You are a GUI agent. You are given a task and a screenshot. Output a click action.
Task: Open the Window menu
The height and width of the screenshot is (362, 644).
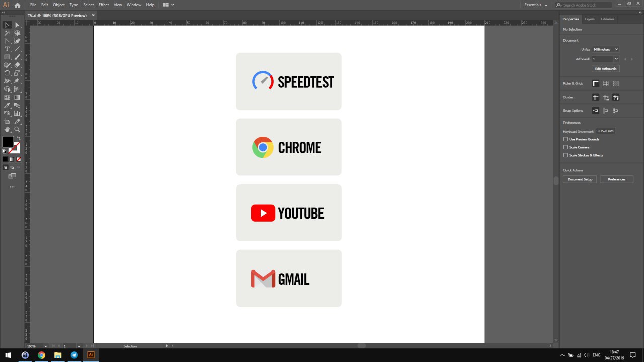coord(134,5)
